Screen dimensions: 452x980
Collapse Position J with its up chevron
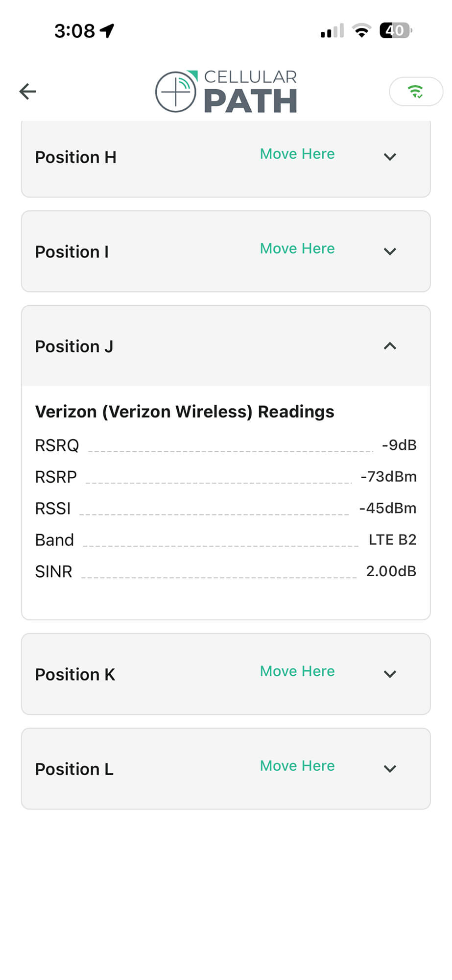pos(390,346)
